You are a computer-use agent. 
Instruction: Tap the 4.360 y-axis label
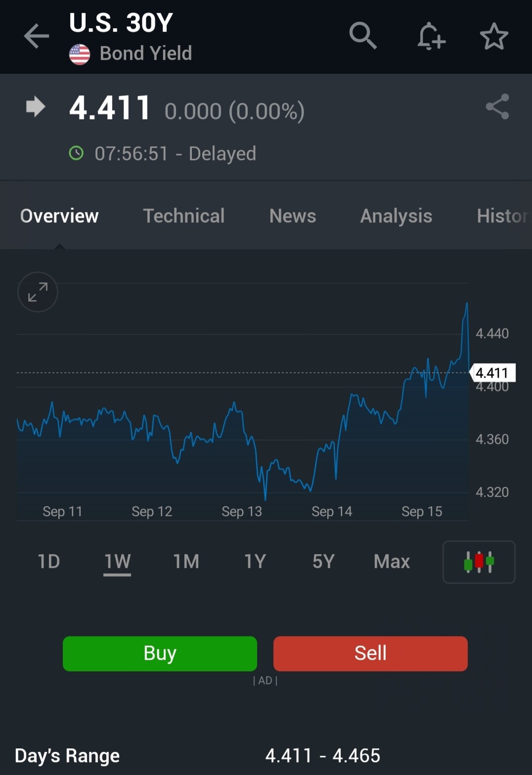pos(492,439)
